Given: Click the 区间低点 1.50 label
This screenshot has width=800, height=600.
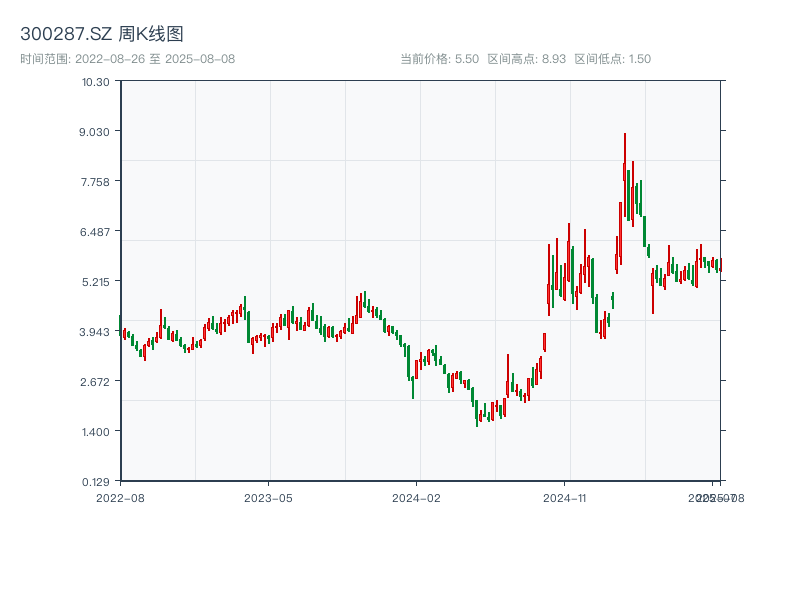Looking at the screenshot, I should pyautogui.click(x=613, y=59).
